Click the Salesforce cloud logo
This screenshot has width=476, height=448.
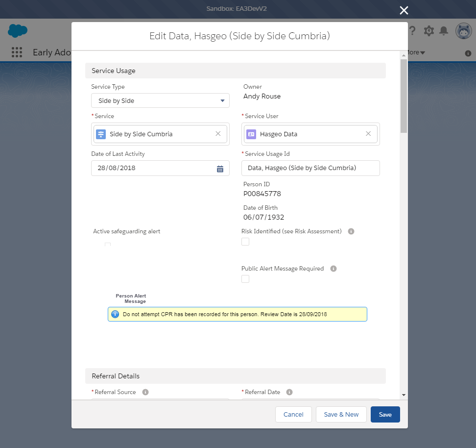pyautogui.click(x=17, y=30)
